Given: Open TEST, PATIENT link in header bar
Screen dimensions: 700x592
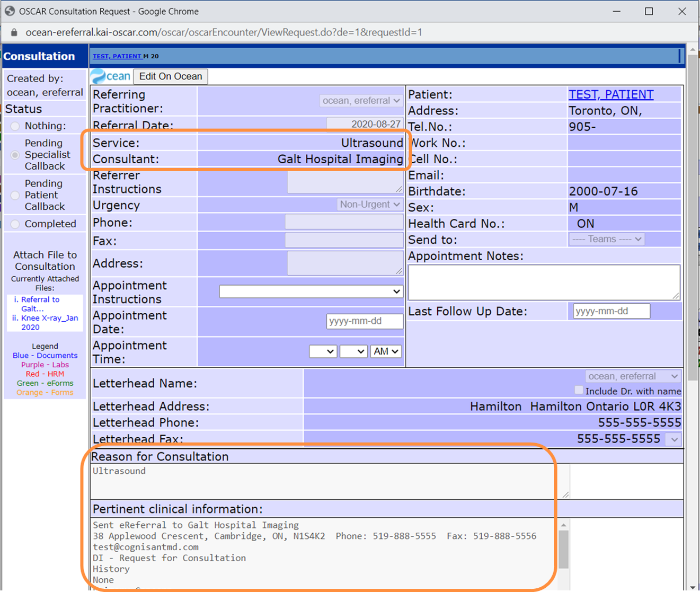Looking at the screenshot, I should click(x=117, y=56).
